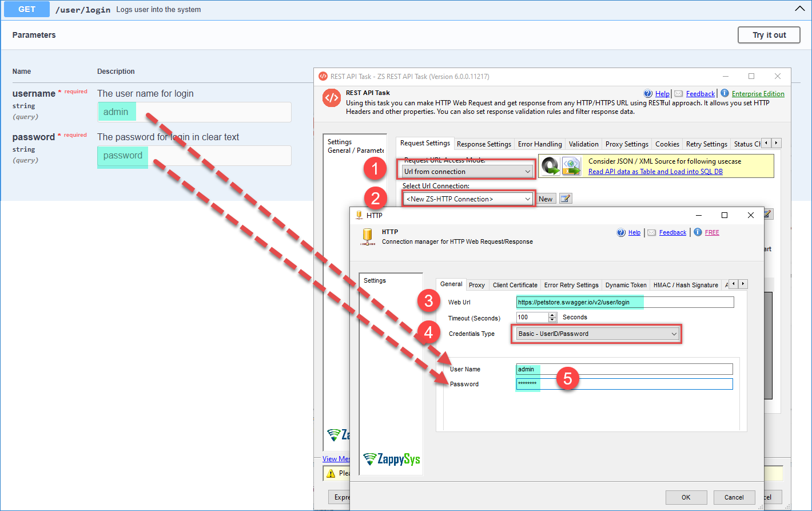Collapse the GET /user/login section chevron
812x511 pixels.
[799, 9]
